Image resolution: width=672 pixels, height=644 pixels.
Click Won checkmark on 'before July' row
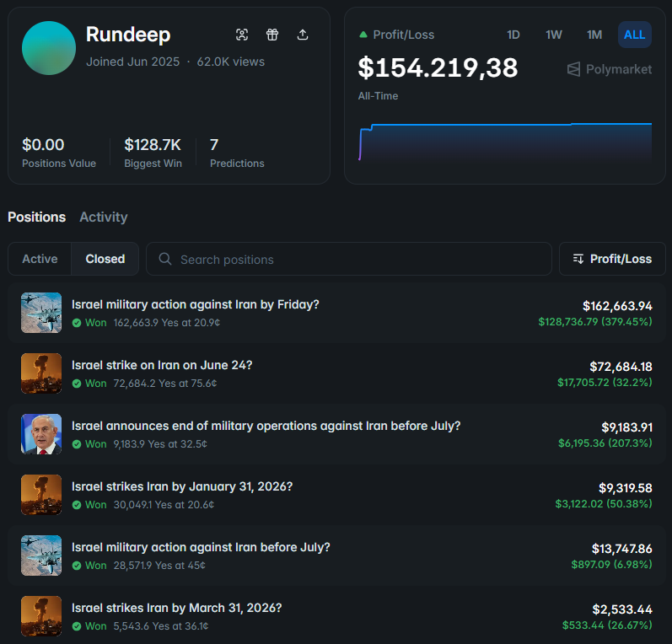coord(77,566)
